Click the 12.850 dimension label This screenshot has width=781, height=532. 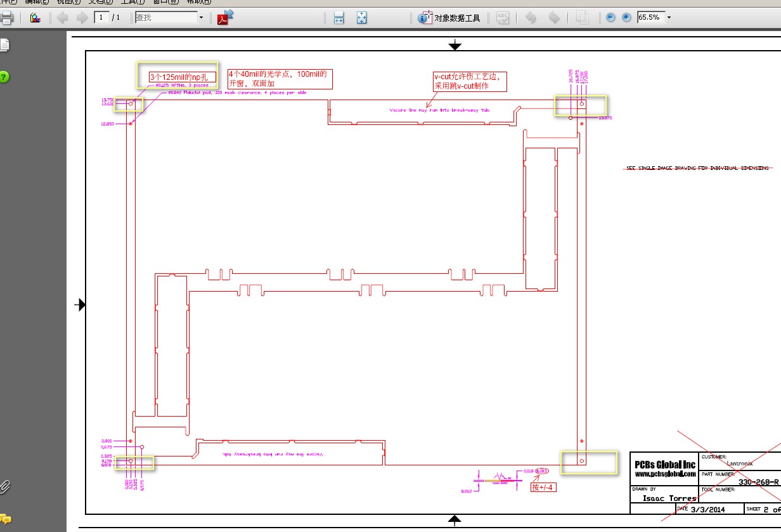coord(107,124)
